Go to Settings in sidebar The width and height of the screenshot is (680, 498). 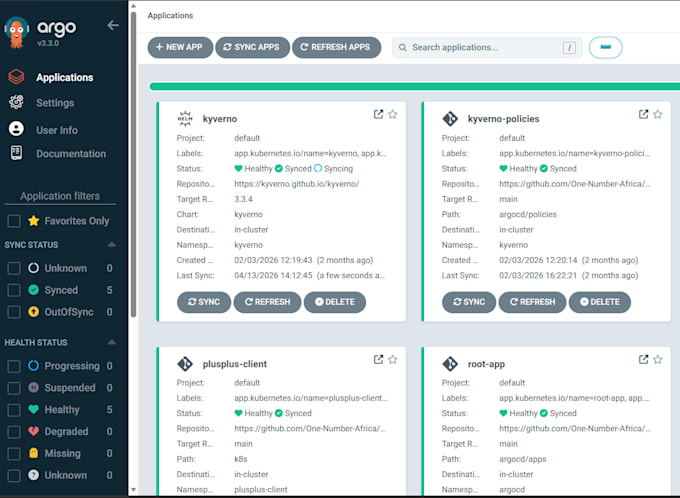point(55,103)
